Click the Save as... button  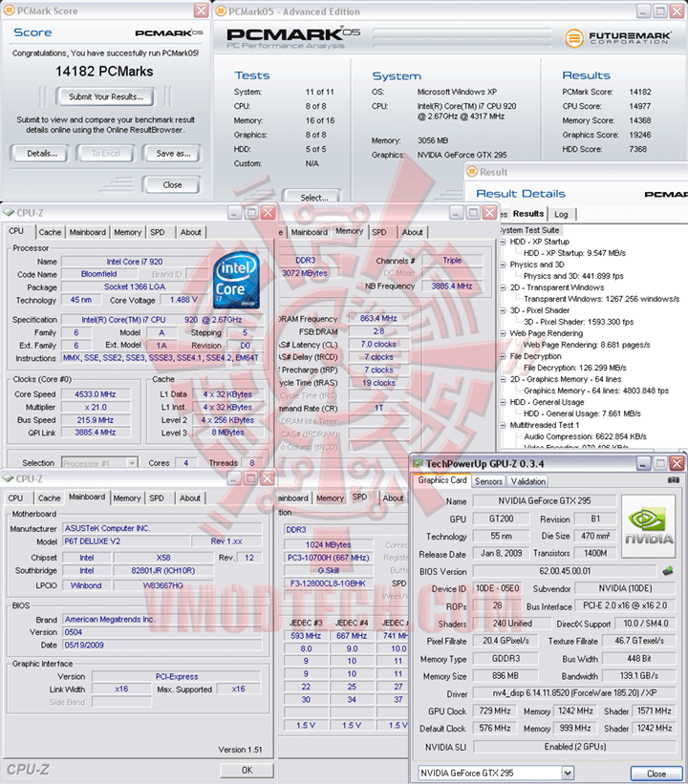pyautogui.click(x=173, y=154)
